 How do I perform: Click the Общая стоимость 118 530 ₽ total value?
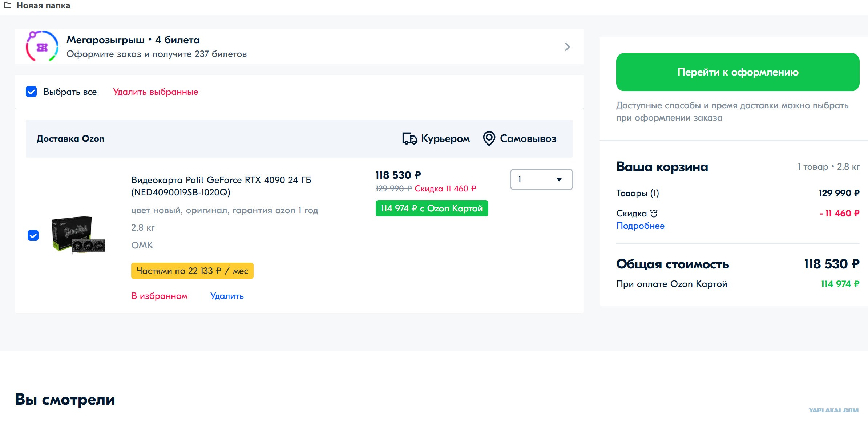coord(832,264)
